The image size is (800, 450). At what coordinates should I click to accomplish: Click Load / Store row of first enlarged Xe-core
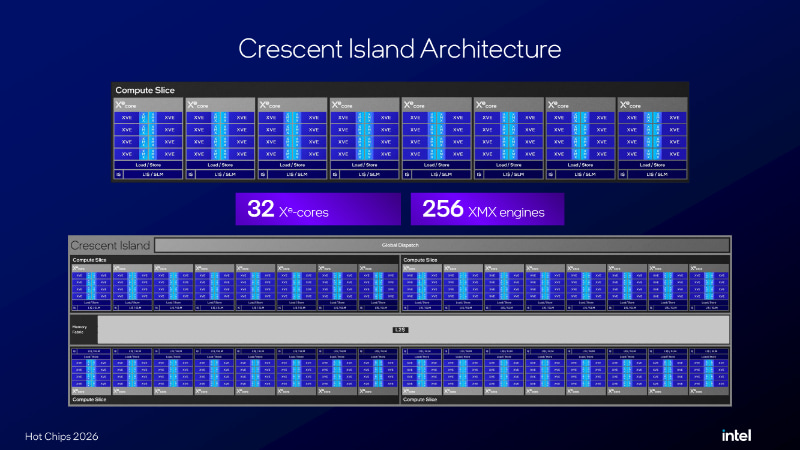point(148,165)
